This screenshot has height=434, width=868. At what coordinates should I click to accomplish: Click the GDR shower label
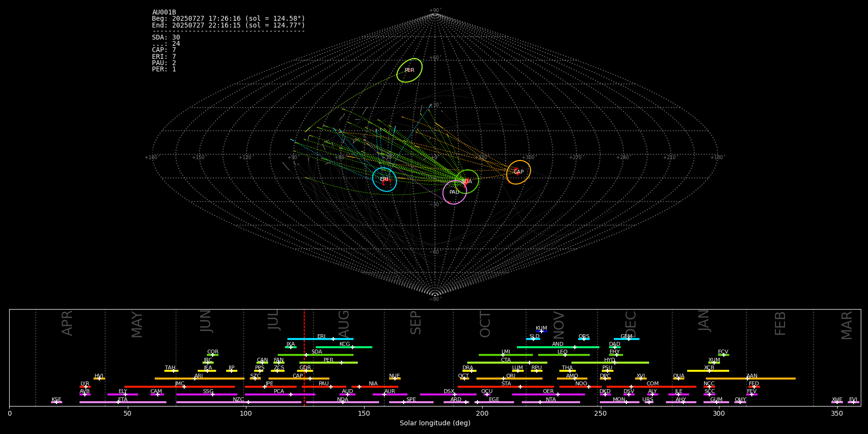point(305,368)
